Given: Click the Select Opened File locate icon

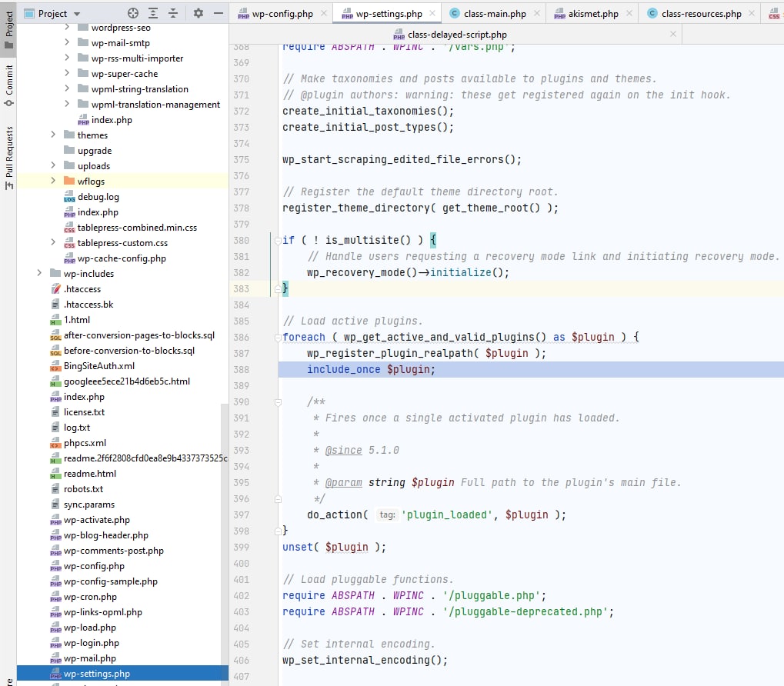Looking at the screenshot, I should (133, 13).
